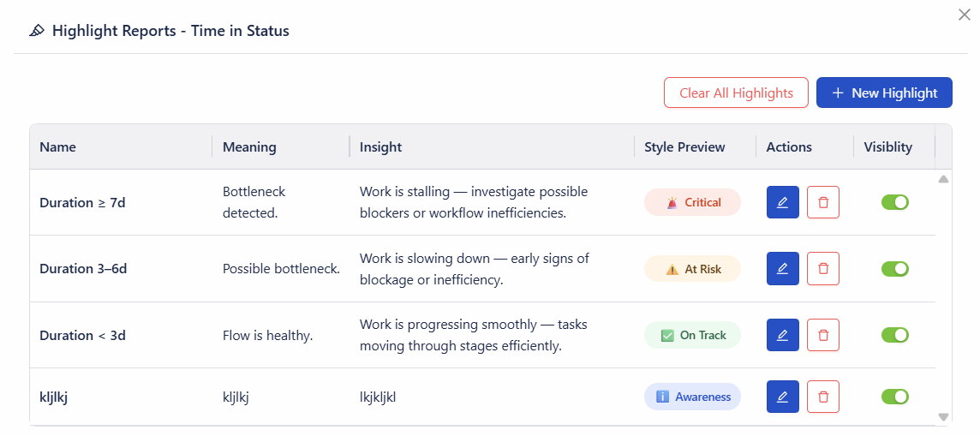Image resolution: width=980 pixels, height=436 pixels.
Task: Delete the kljlkj highlight row
Action: tap(823, 397)
